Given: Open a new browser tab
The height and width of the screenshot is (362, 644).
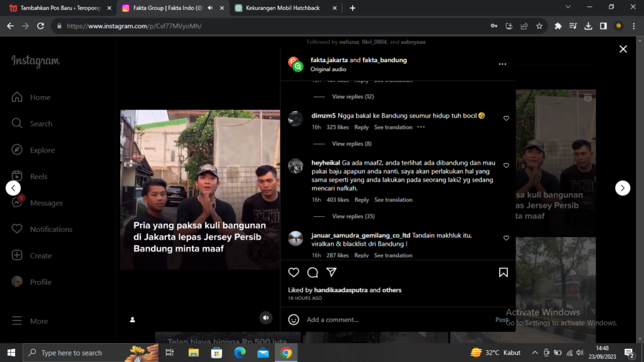Looking at the screenshot, I should [352, 8].
